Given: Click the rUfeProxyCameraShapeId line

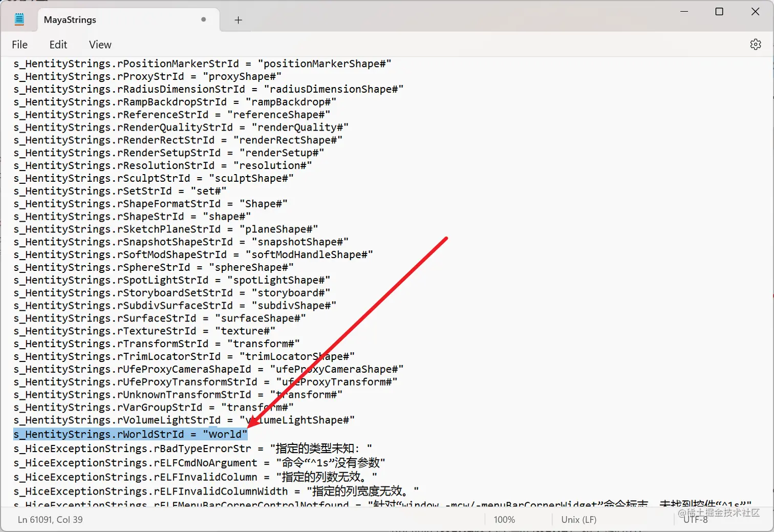Looking at the screenshot, I should tap(209, 369).
